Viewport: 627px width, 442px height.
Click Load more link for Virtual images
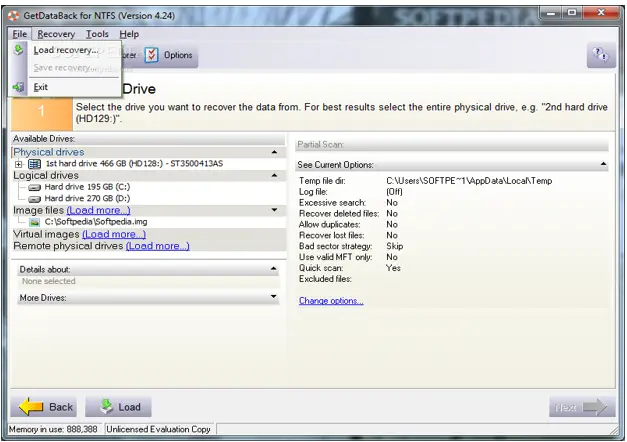point(114,234)
